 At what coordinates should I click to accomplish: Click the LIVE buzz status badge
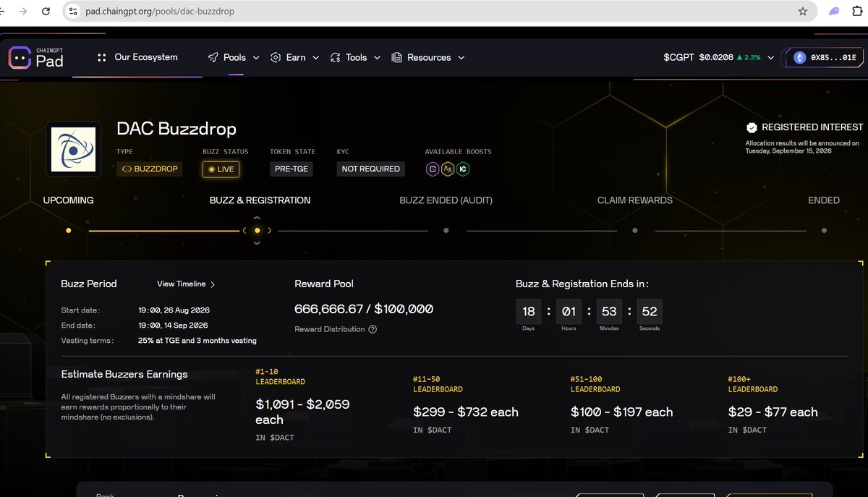tap(221, 169)
